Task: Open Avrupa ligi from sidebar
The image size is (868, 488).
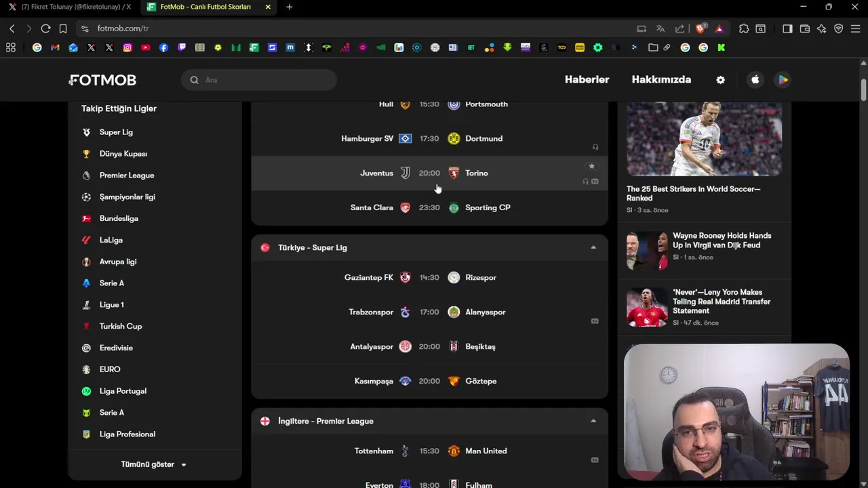Action: tap(117, 262)
